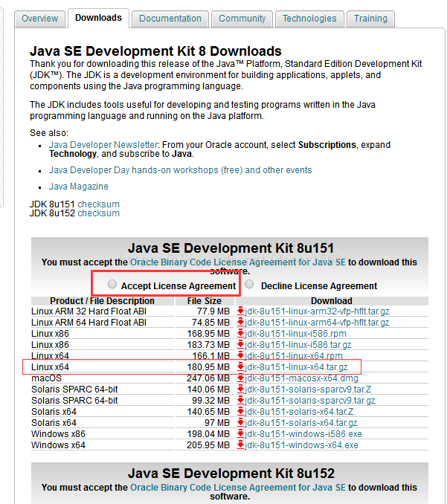Image resolution: width=447 pixels, height=504 pixels.
Task: Open the JDK 8u152 checksum link
Action: pos(98,213)
